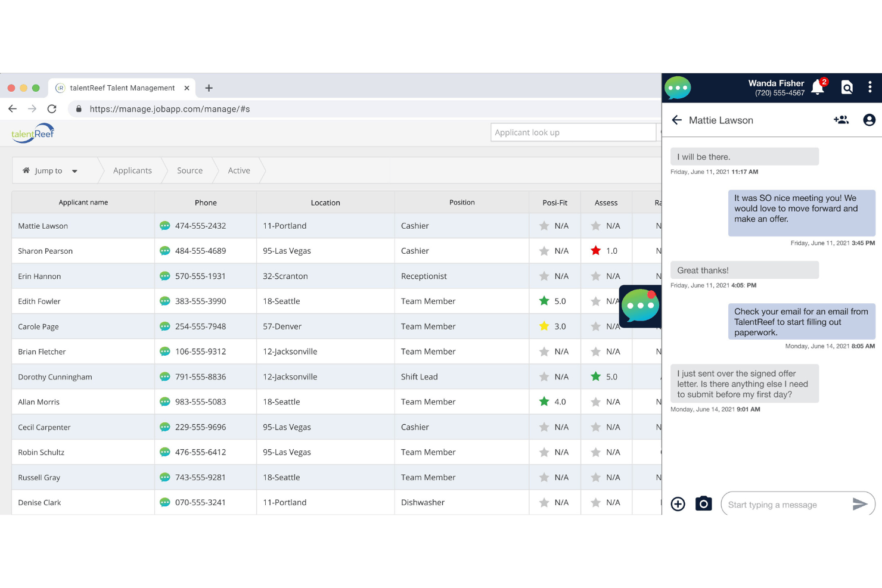The width and height of the screenshot is (882, 588).
Task: Open chat icon for Denise Clark
Action: coord(165,502)
